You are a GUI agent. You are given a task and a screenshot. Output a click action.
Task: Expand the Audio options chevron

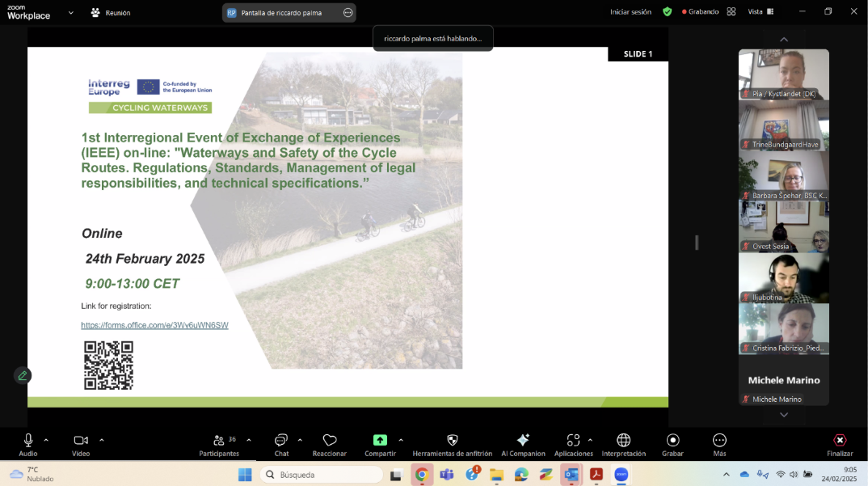(46, 441)
